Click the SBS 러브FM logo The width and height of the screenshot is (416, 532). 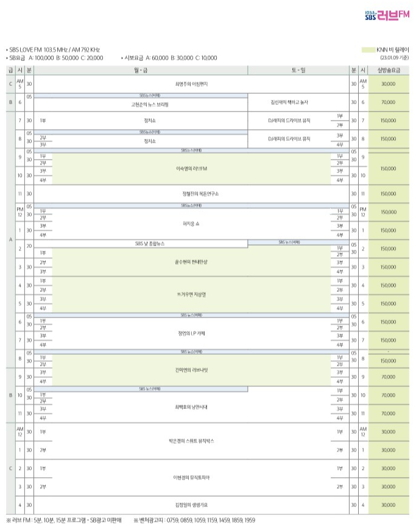387,15
